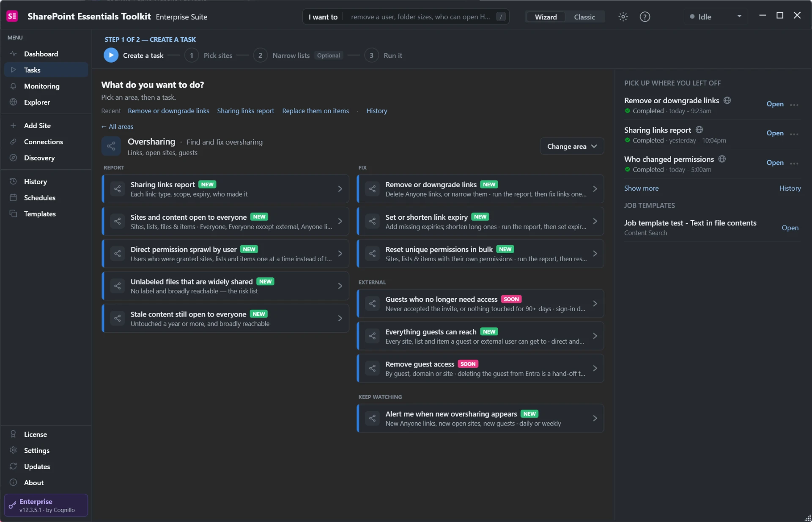Select step 3 Run it
812x522 pixels.
(383, 55)
